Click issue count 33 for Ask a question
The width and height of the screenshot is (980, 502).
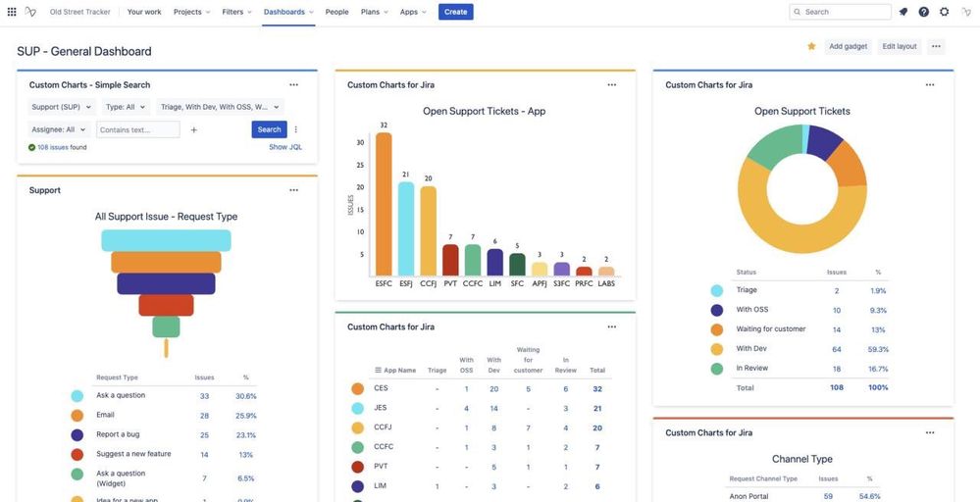(x=204, y=396)
